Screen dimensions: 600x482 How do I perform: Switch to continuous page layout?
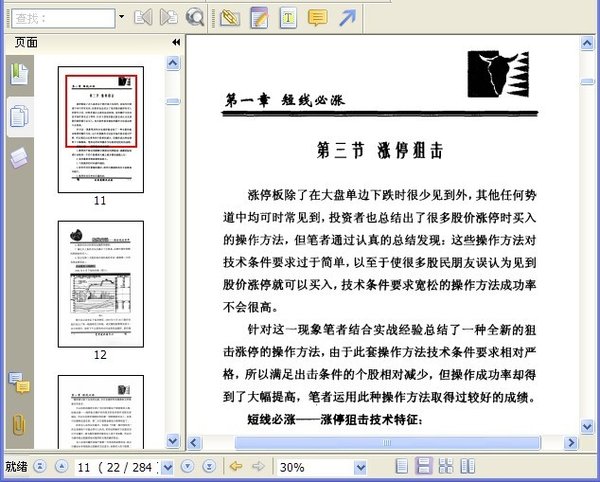pos(424,466)
